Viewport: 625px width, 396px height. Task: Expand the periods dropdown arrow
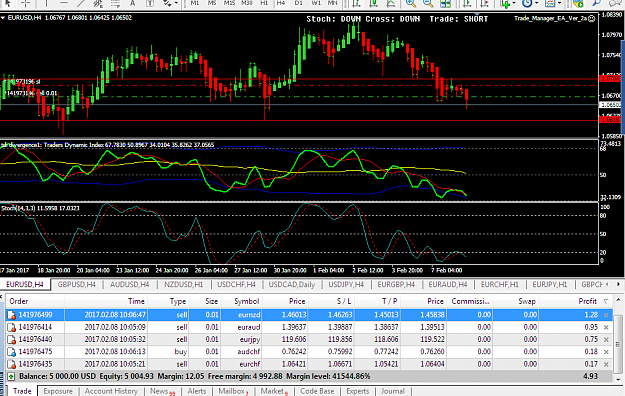[537, 4]
